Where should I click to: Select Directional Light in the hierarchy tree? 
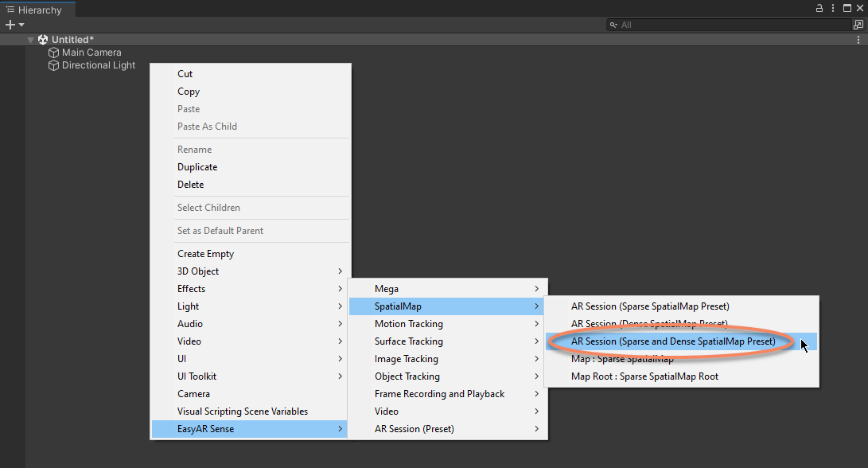pos(99,65)
